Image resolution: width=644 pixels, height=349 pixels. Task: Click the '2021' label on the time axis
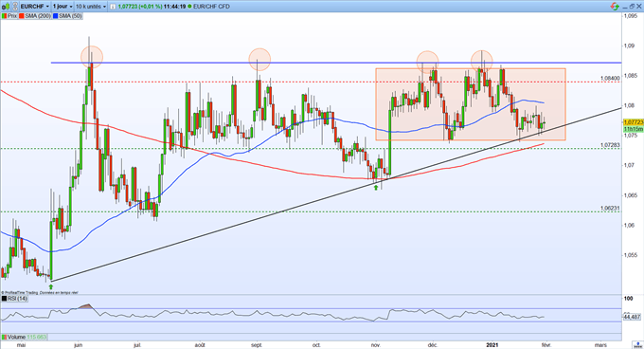(x=492, y=345)
